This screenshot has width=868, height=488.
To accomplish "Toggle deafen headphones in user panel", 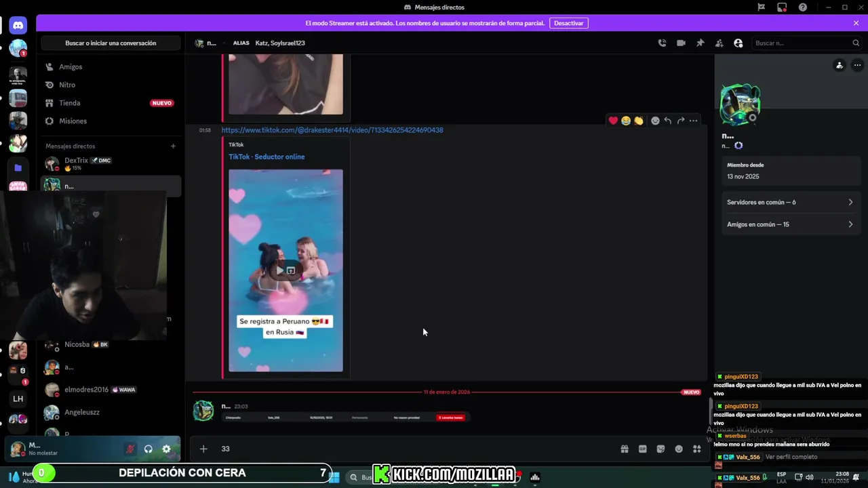I will click(149, 449).
